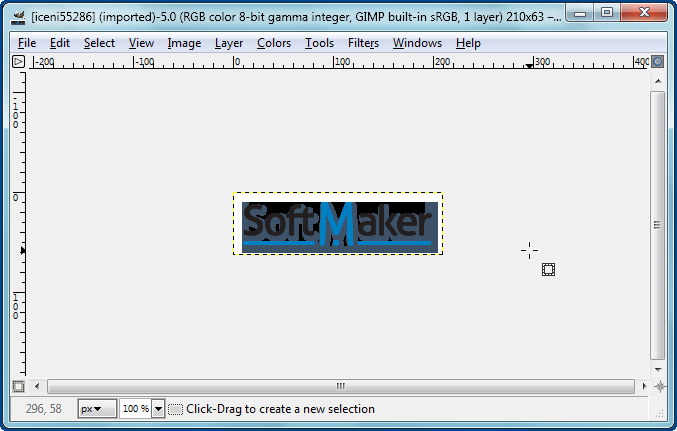Open the image menu triangle button
This screenshot has width=677, height=431.
point(18,62)
